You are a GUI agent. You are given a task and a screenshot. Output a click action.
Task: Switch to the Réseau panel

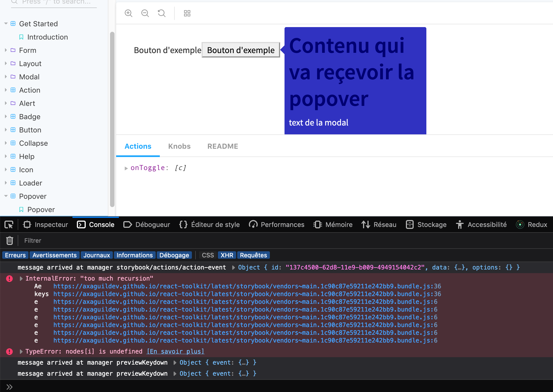(x=379, y=224)
